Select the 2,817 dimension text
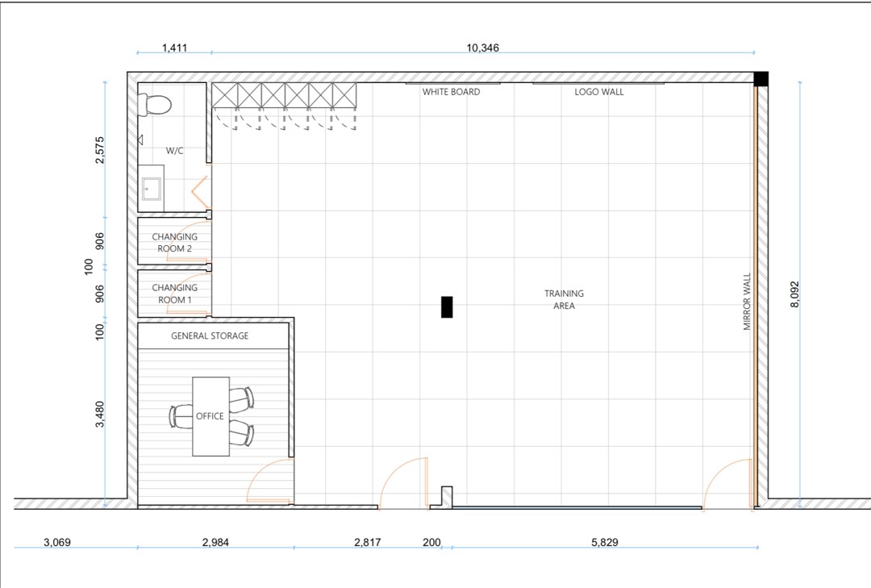871x588 pixels. coord(368,542)
